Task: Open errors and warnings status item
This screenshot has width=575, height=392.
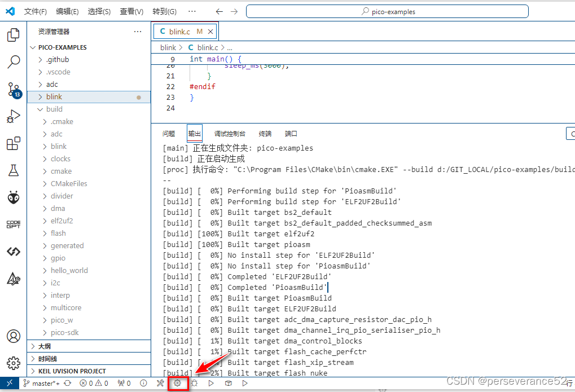Action: (x=94, y=383)
